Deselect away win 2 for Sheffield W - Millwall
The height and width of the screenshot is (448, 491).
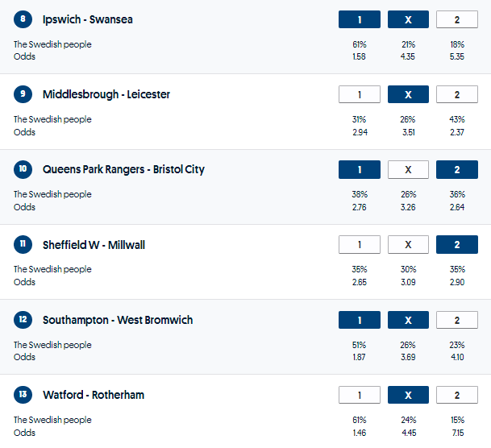[x=456, y=245]
